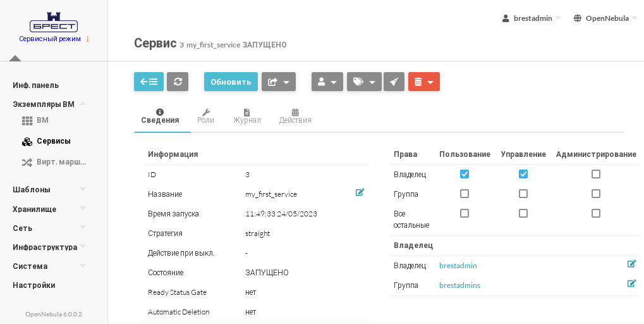Enable owner Администрирование permission checkbox
This screenshot has height=324, width=644.
(x=596, y=174)
